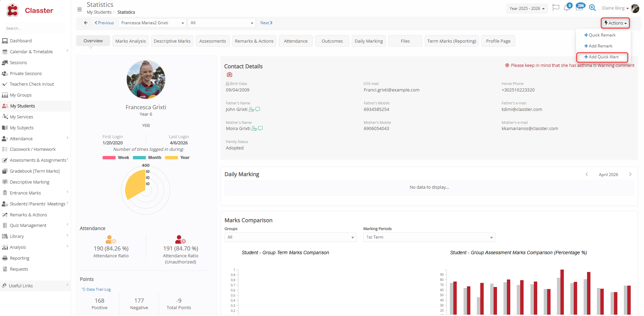Click the flag icon in header
Image resolution: width=644 pixels, height=316 pixels.
(x=556, y=8)
